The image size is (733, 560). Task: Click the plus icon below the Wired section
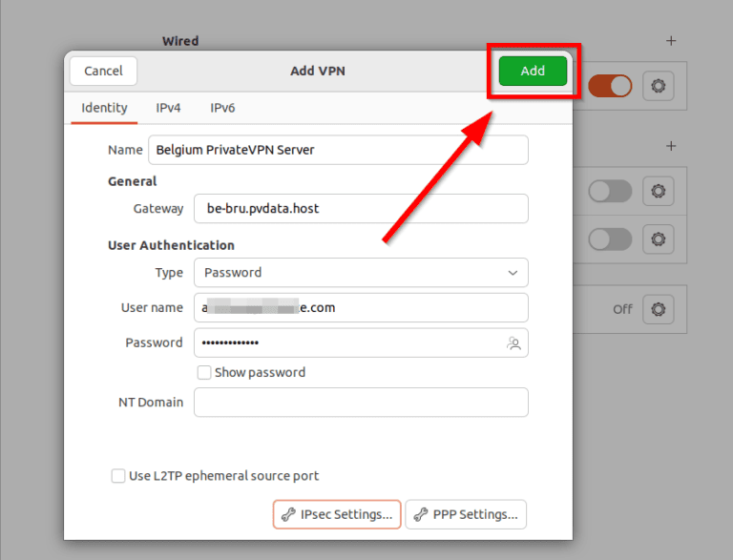671,146
